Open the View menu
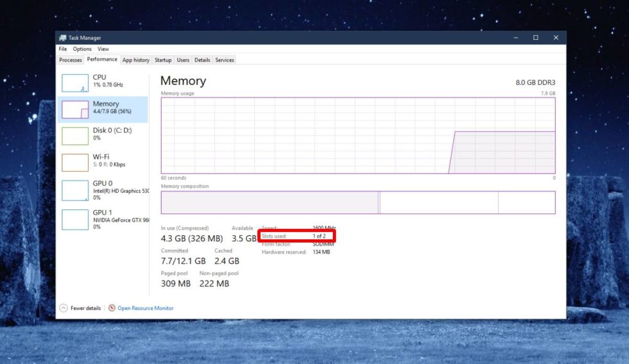Viewport: 629px width, 364px height. pos(103,48)
